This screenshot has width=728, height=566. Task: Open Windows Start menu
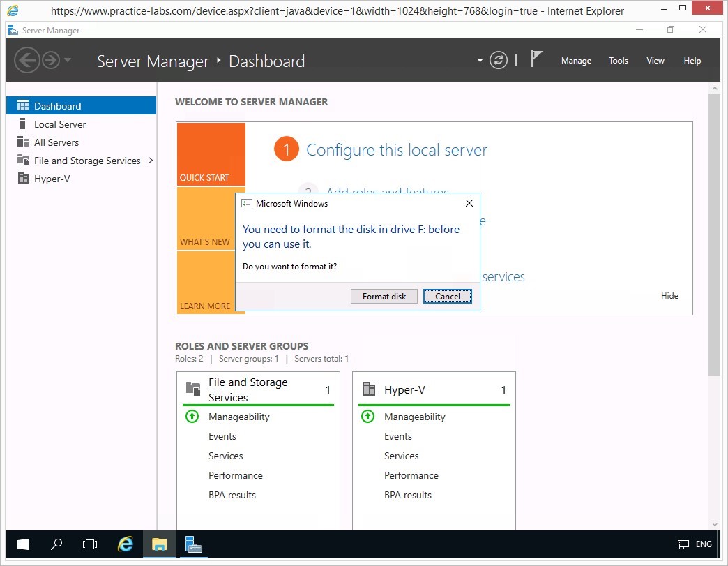(x=22, y=544)
